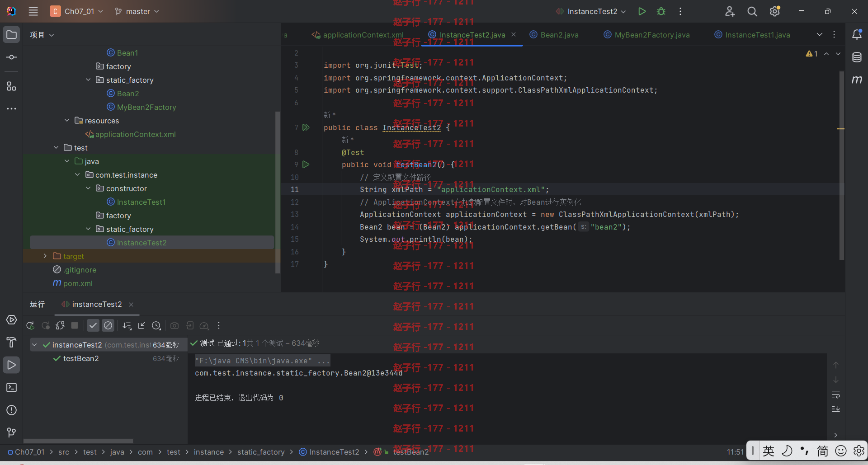Switch to InstanceTest1.java tab
The width and height of the screenshot is (868, 465).
pyautogui.click(x=753, y=35)
